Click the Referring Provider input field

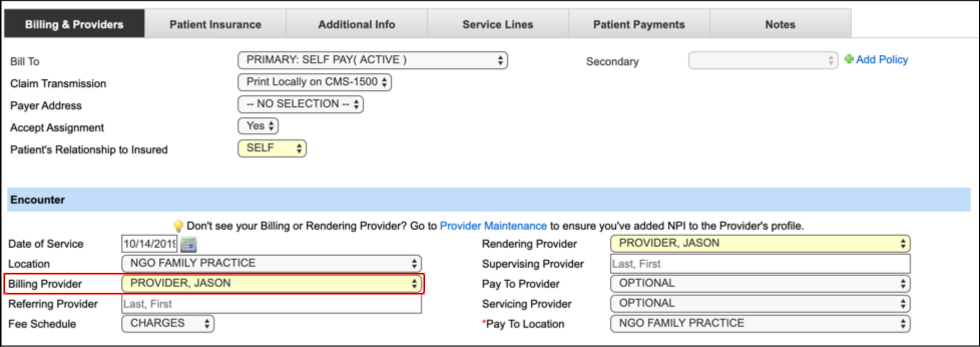click(x=271, y=303)
